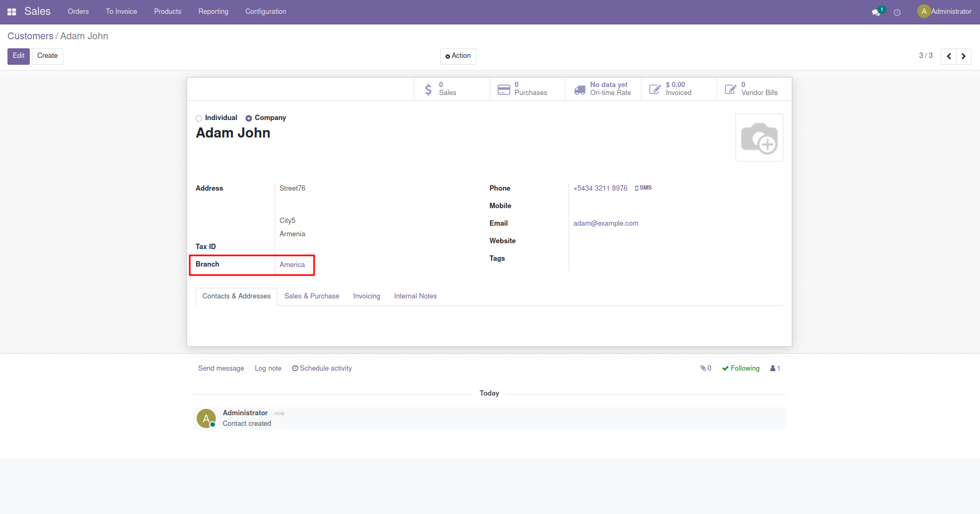Switch to the Internal Notes tab

416,296
